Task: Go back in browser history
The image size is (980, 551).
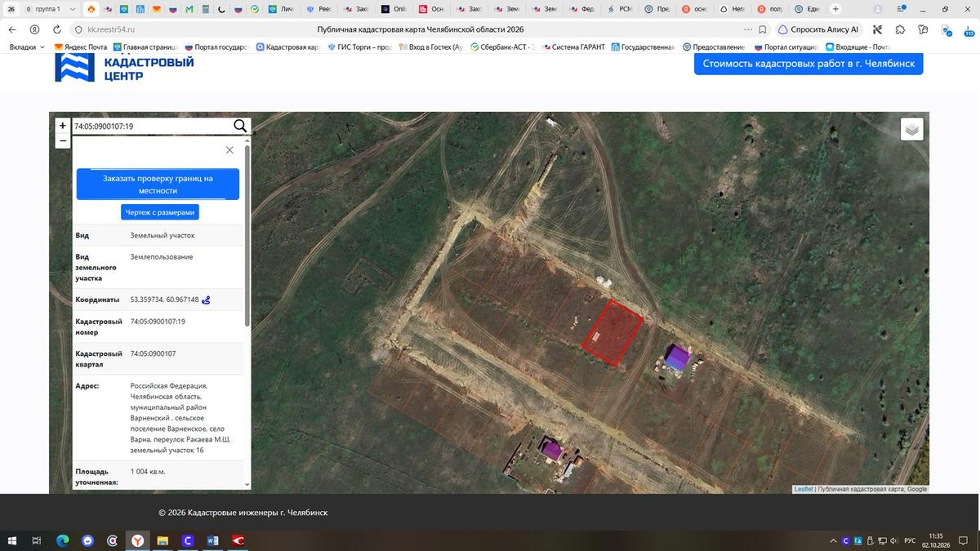Action: [12, 29]
